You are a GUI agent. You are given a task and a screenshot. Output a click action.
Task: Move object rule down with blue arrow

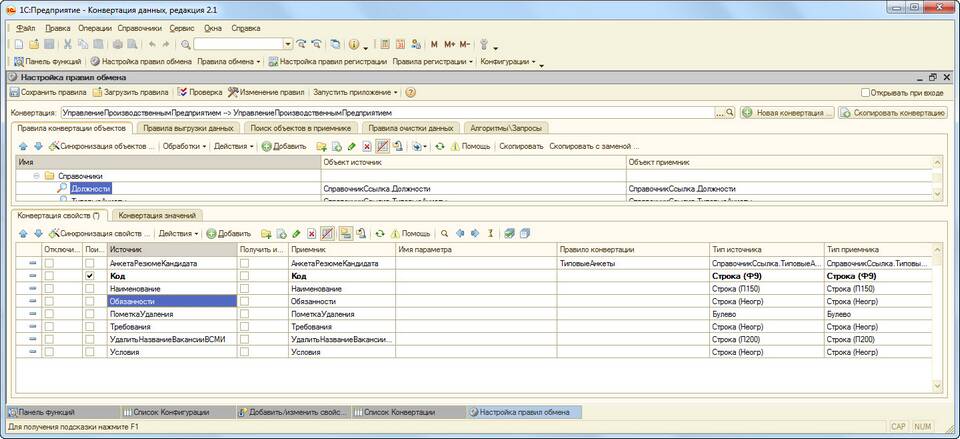tap(38, 147)
